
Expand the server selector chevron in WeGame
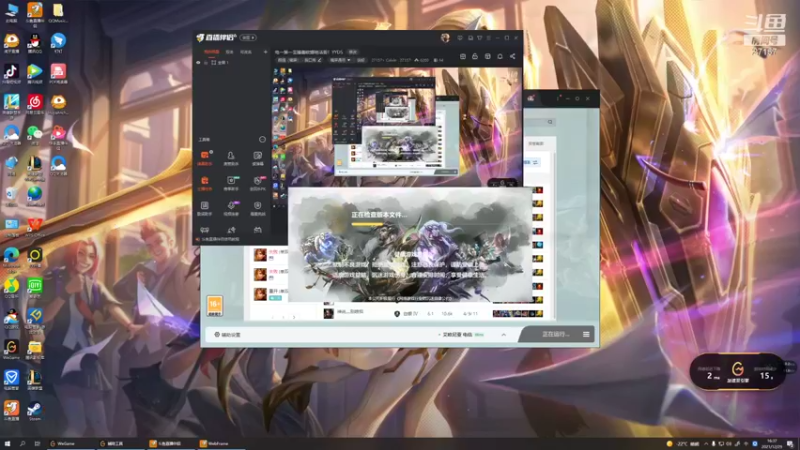(504, 335)
